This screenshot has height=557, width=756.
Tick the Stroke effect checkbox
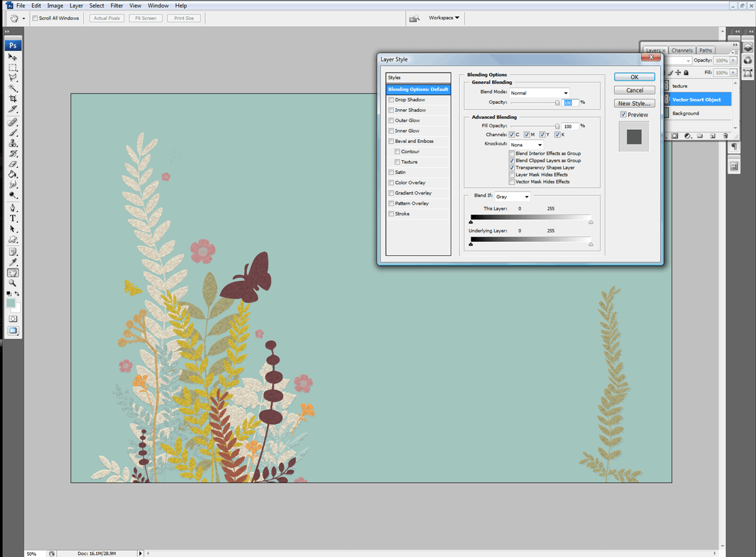[392, 214]
